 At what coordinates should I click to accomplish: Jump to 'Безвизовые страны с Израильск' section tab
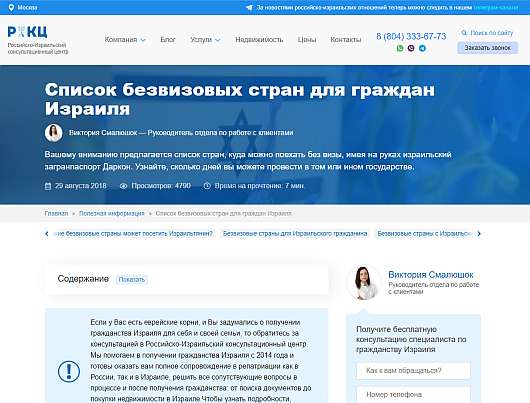pos(424,234)
